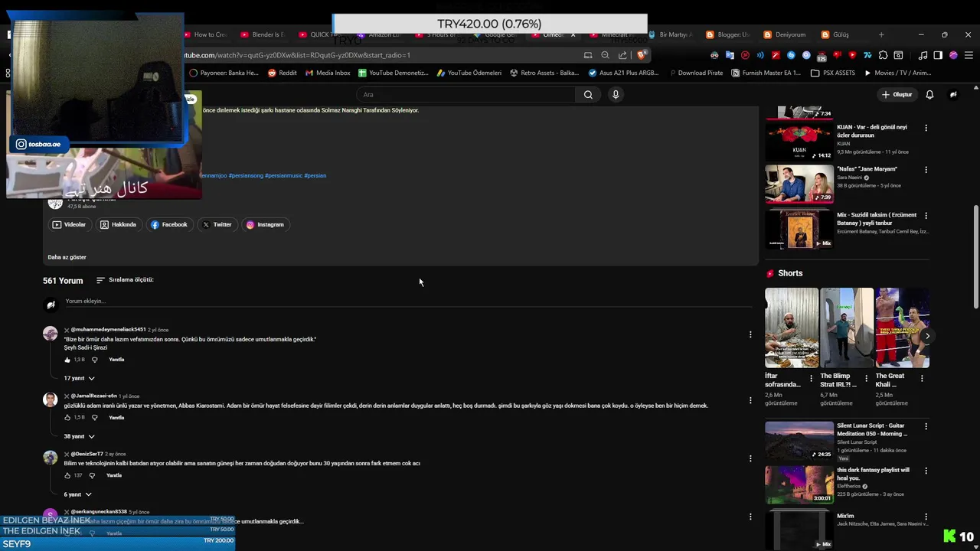
Task: Dislike the comment by DenizSerT7
Action: tap(92, 475)
